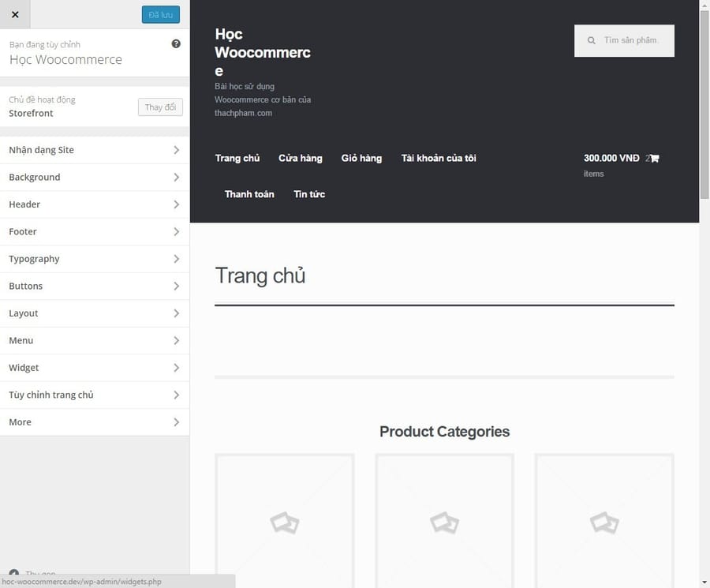The width and height of the screenshot is (710, 588).
Task: Open Tùy chỉnh trang chủ section
Action: tap(95, 395)
